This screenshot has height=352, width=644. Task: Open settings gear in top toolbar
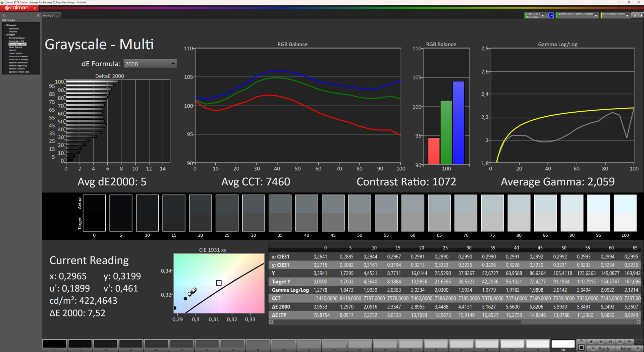point(634,15)
